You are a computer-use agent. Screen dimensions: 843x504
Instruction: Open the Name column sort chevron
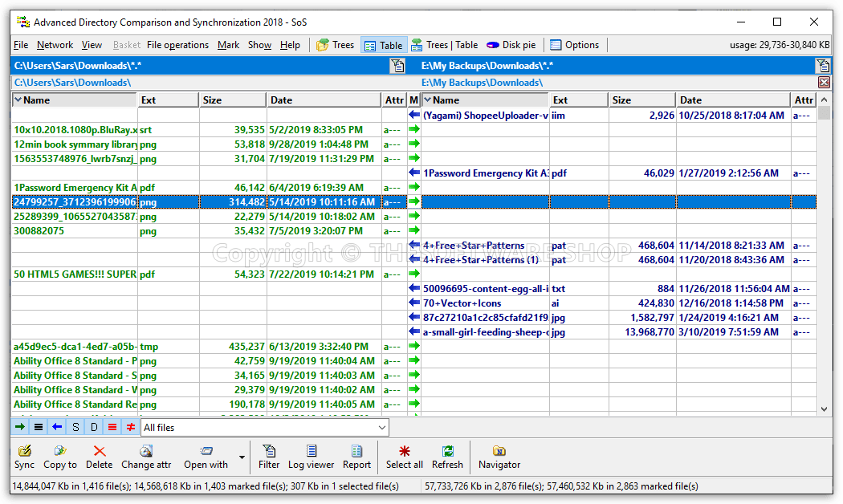point(18,99)
